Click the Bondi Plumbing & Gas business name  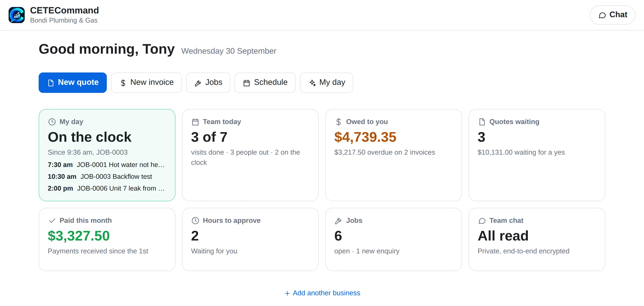point(64,20)
